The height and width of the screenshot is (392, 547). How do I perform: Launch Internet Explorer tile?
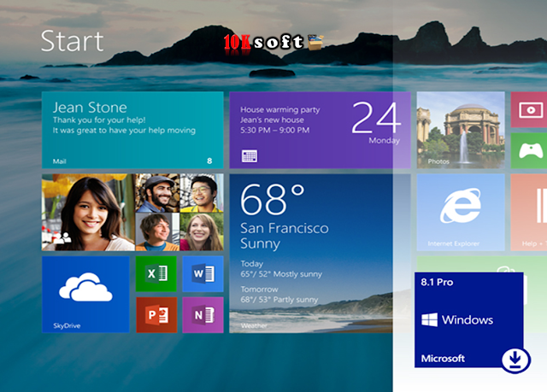[461, 212]
